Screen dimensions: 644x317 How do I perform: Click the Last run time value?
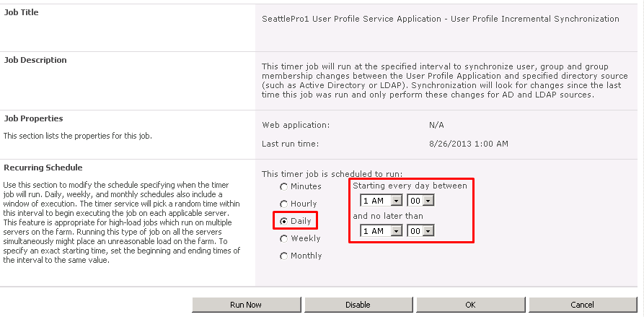tap(469, 144)
